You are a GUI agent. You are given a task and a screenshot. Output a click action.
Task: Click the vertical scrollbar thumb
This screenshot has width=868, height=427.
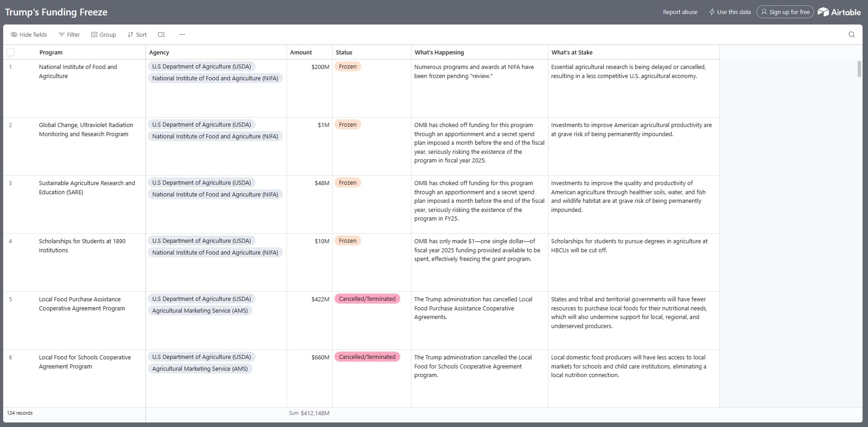[859, 69]
